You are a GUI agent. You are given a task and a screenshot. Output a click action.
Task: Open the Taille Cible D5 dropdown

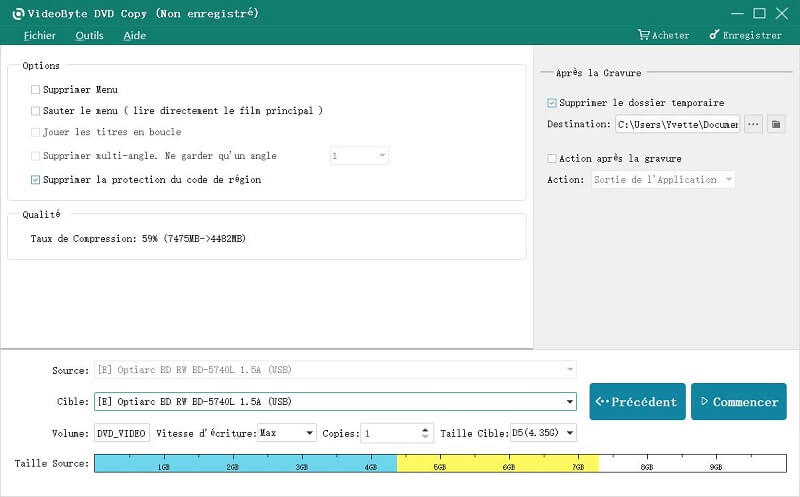[543, 433]
